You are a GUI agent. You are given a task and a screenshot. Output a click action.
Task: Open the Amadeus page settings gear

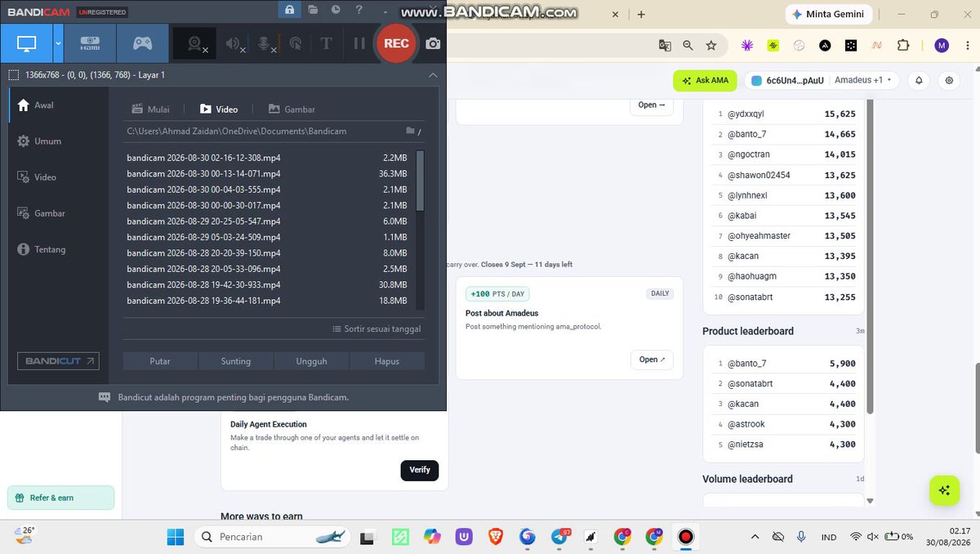pos(949,81)
